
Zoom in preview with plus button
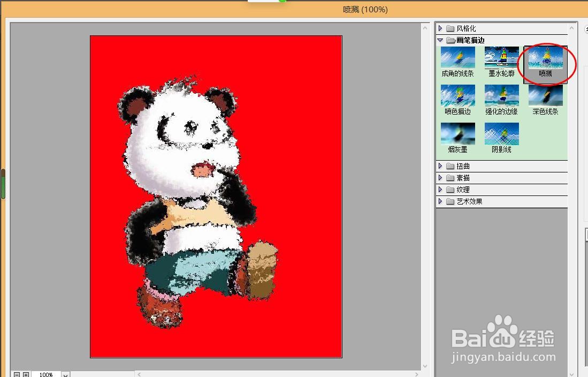click(26, 374)
